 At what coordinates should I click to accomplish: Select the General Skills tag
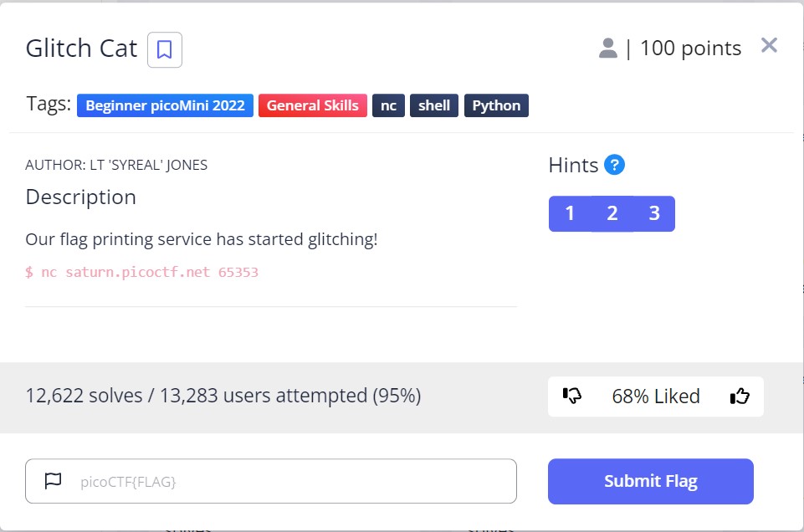313,105
